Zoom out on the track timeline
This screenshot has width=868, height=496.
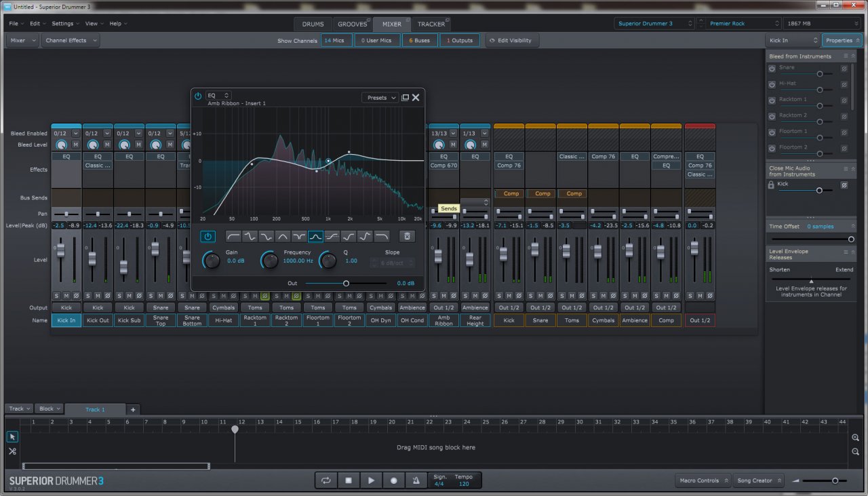point(856,451)
